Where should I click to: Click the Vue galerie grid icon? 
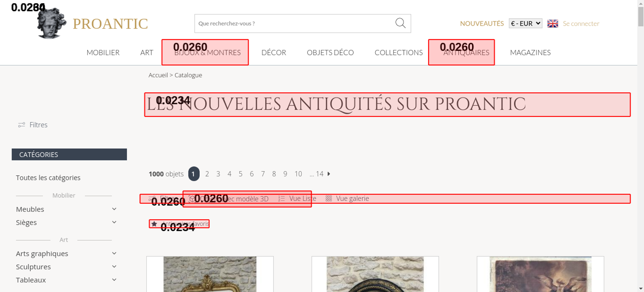coord(328,199)
